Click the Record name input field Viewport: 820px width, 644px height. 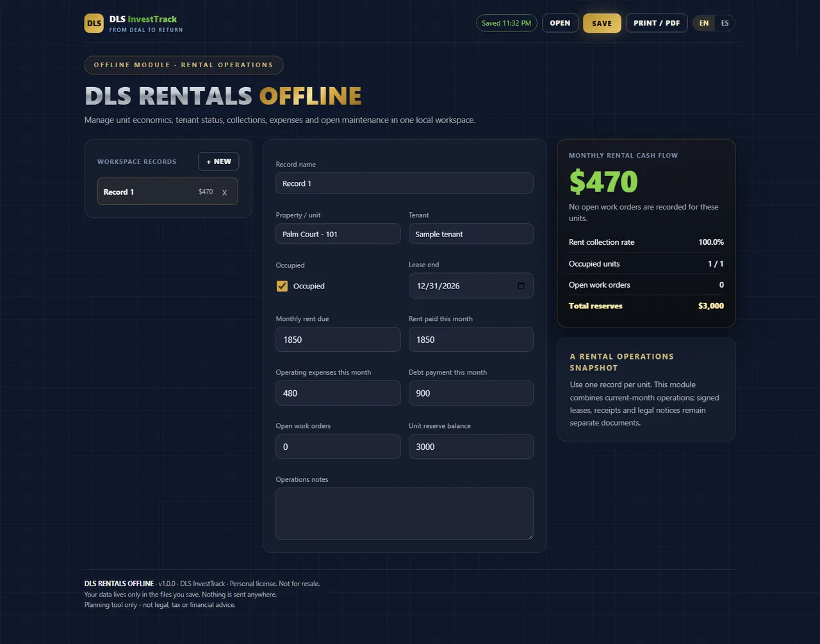click(404, 183)
